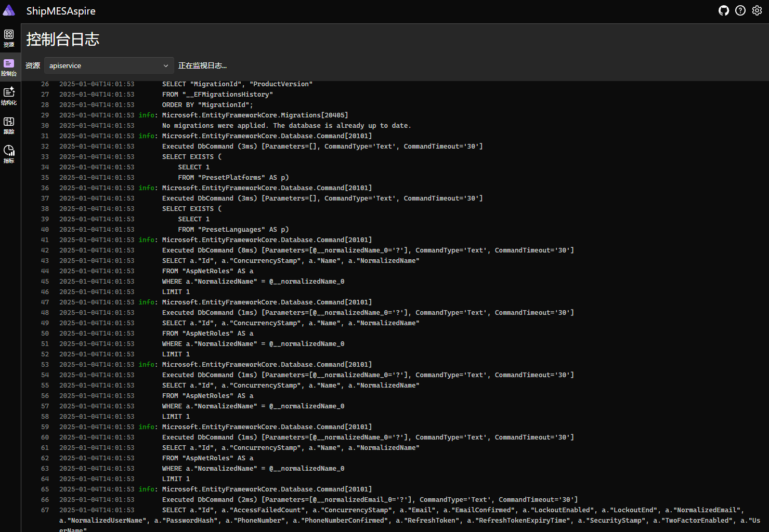
Task: Select the 'No migrations were applied' log line
Action: click(x=286, y=126)
